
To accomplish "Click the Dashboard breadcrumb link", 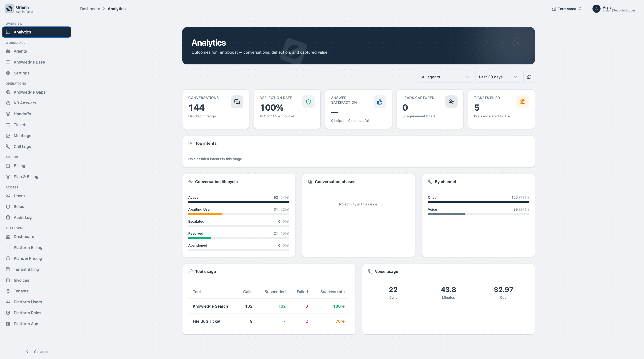I will [x=90, y=9].
